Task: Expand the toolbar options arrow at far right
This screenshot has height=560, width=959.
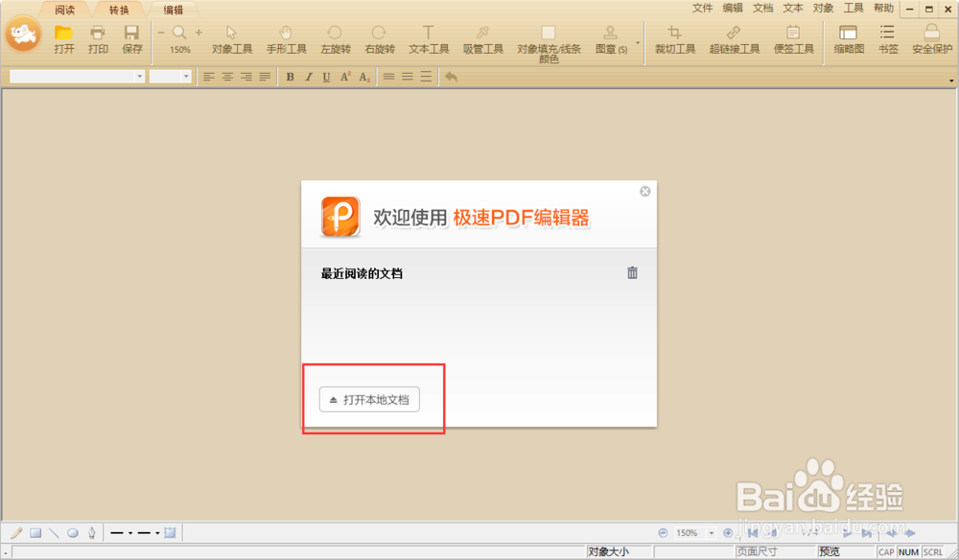Action: coord(951,81)
